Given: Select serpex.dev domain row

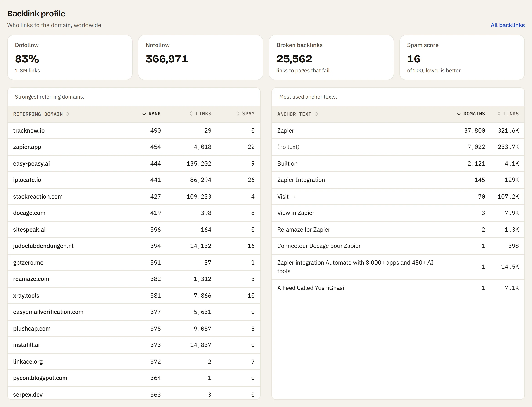Looking at the screenshot, I should click(x=134, y=393).
